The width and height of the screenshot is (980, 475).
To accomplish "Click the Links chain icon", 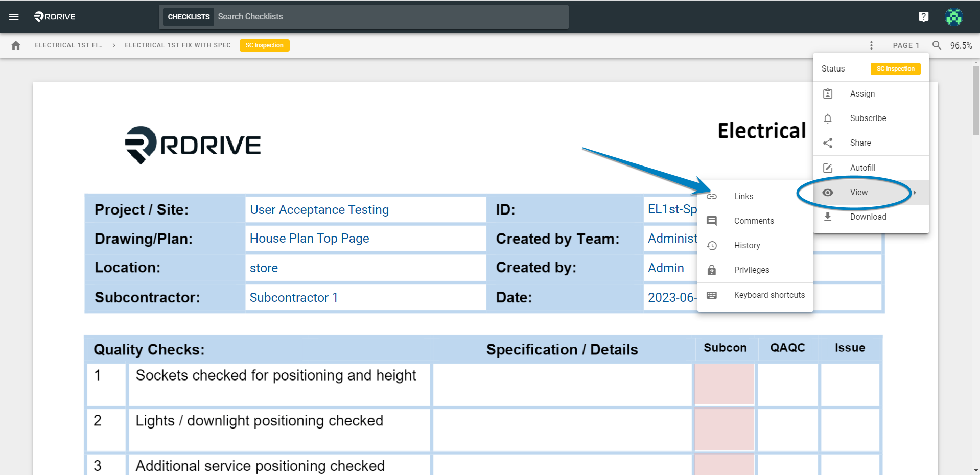I will pyautogui.click(x=712, y=197).
